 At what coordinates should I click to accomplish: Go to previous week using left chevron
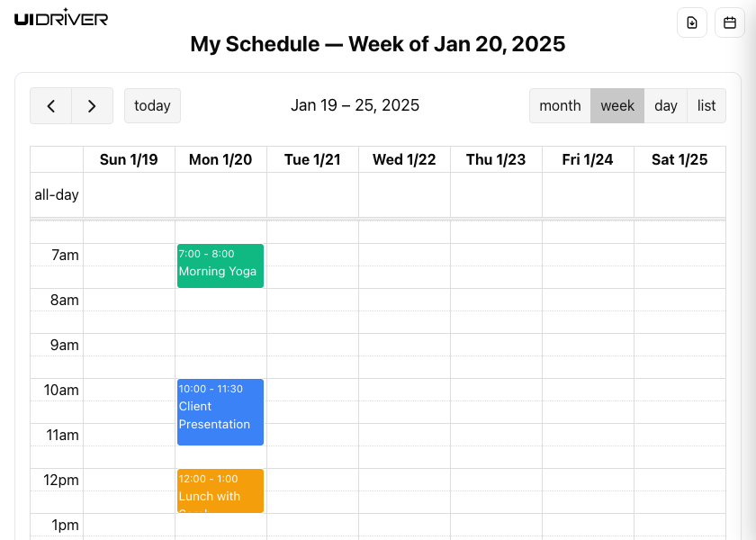[51, 105]
